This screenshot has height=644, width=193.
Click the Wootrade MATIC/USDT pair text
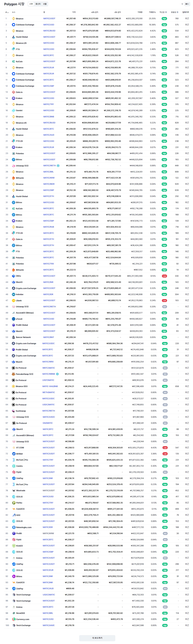tap(49, 490)
